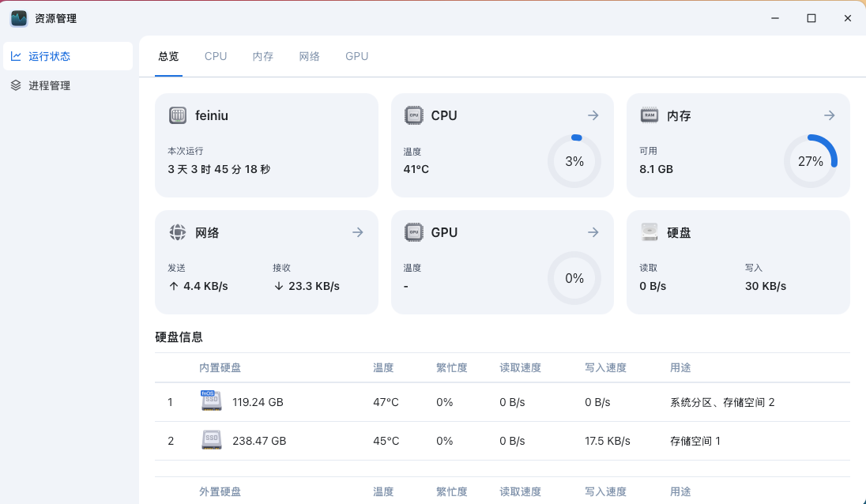This screenshot has height=504, width=866.
Task: Click the 17.5 KB/s write speed
Action: (608, 441)
